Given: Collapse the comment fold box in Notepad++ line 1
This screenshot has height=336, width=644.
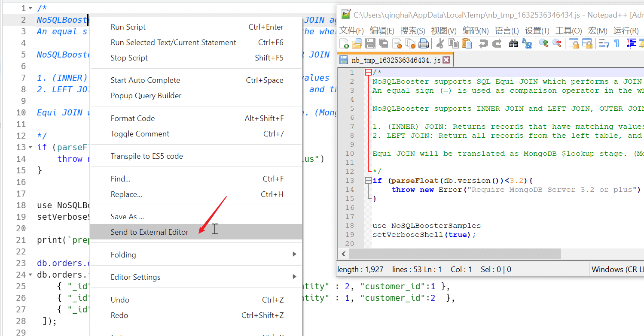Looking at the screenshot, I should [x=368, y=73].
